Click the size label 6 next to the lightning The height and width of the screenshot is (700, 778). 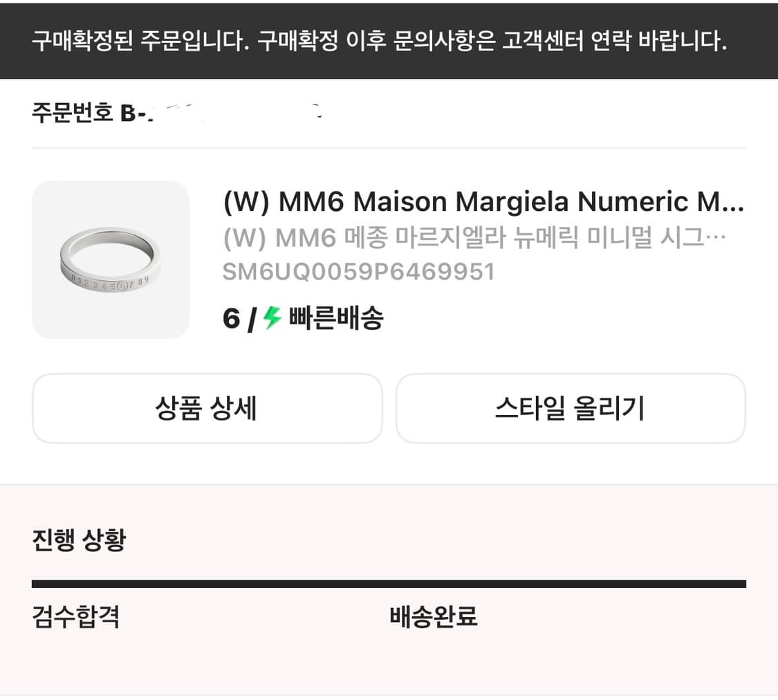click(x=229, y=317)
